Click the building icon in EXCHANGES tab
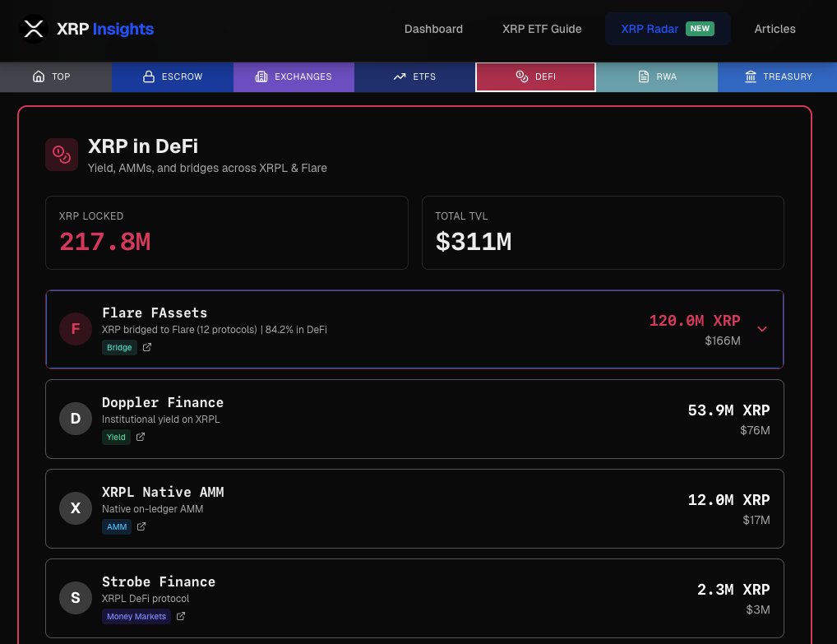Viewport: 837px width, 644px height. tap(261, 76)
